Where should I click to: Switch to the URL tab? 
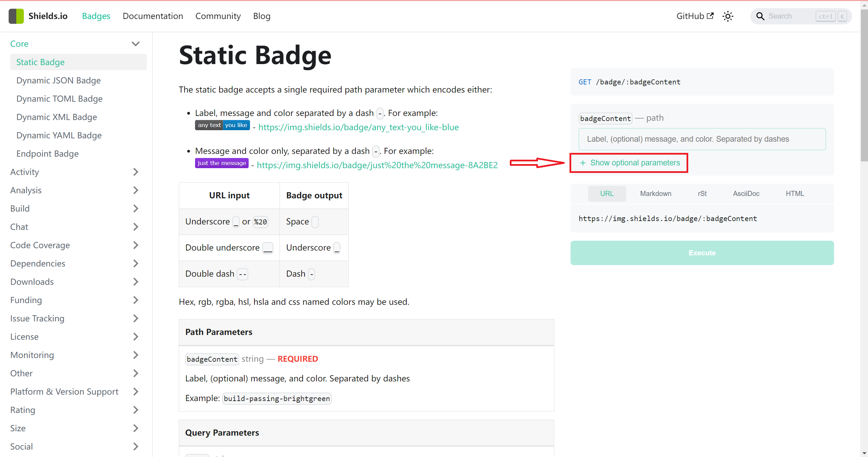tap(606, 194)
